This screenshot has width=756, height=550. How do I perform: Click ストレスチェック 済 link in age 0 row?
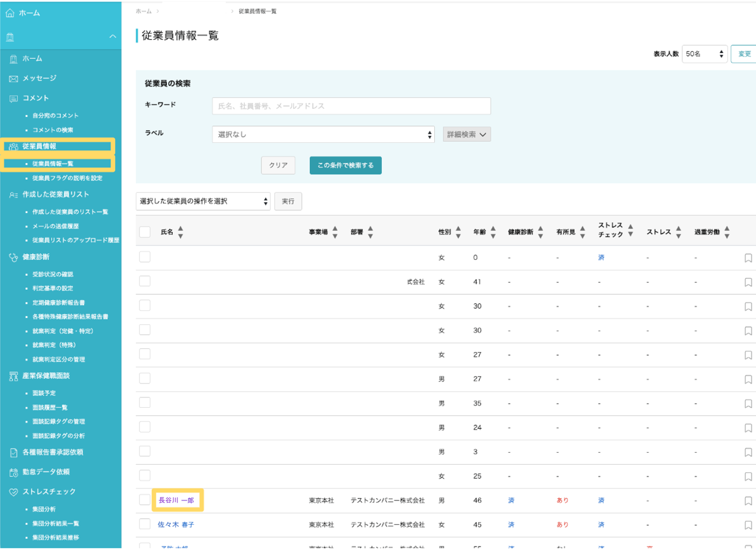[601, 257]
